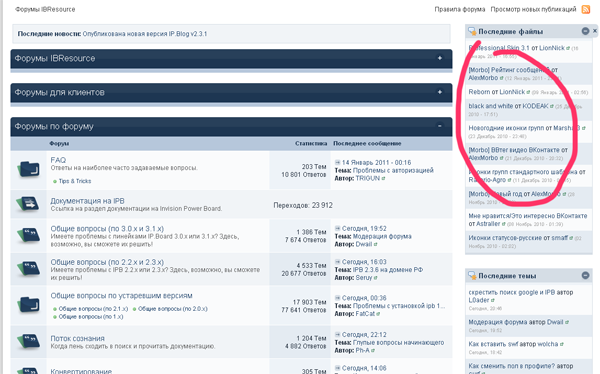View author FatCat profile
Image resolution: width=600 pixels, height=374 pixels.
coord(365,314)
